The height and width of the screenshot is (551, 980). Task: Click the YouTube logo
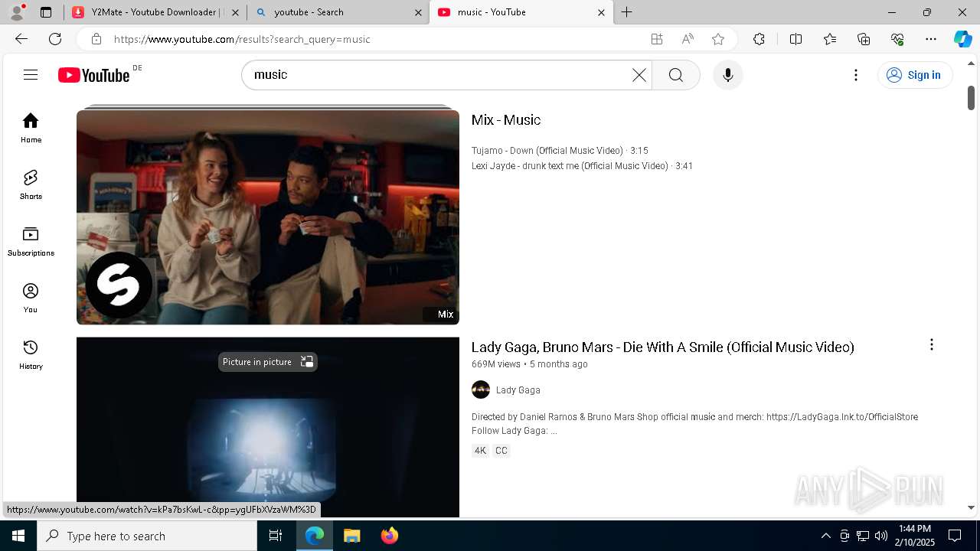click(94, 75)
